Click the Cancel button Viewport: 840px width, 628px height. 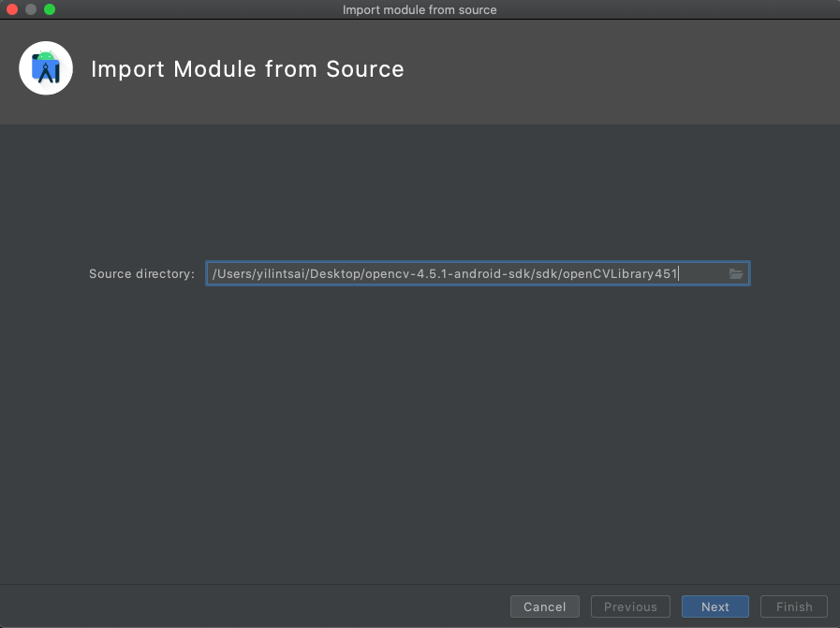tap(545, 606)
